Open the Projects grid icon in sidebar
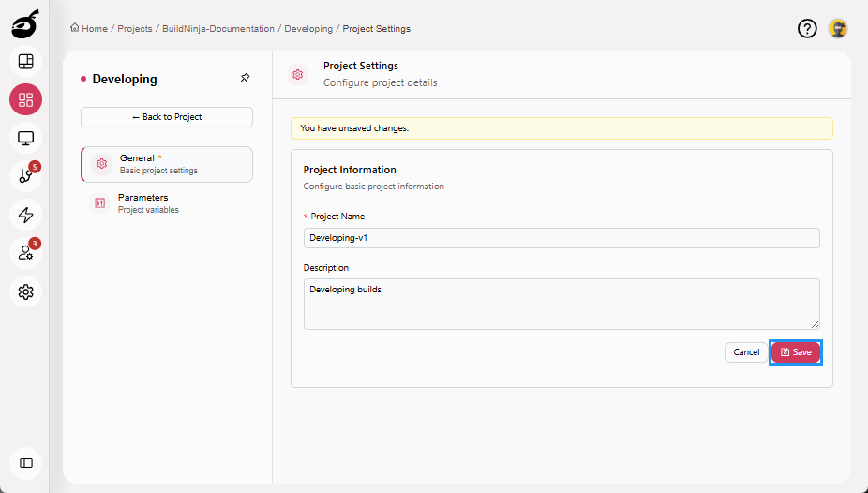The height and width of the screenshot is (493, 868). [25, 99]
